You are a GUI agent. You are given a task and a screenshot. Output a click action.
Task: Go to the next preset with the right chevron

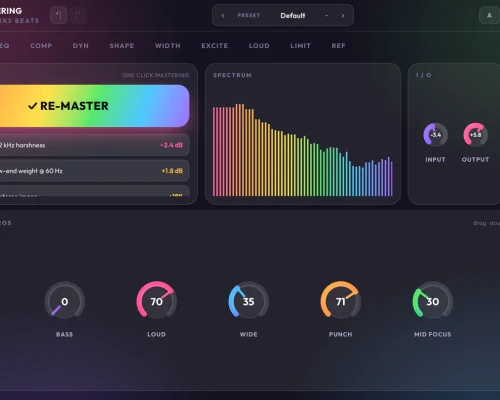click(343, 16)
